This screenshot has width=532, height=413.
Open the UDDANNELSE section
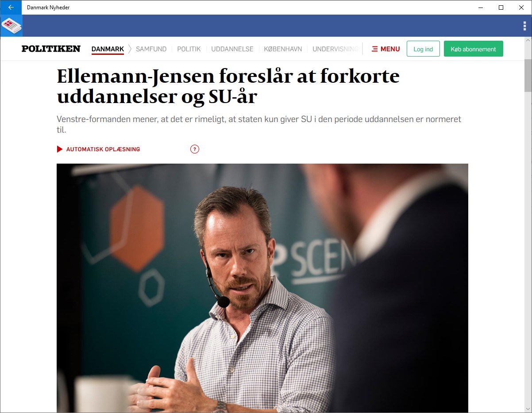(232, 49)
